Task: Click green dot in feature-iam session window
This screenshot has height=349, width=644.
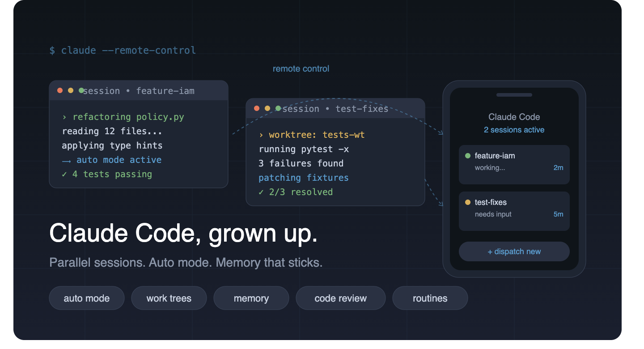Action: point(81,90)
